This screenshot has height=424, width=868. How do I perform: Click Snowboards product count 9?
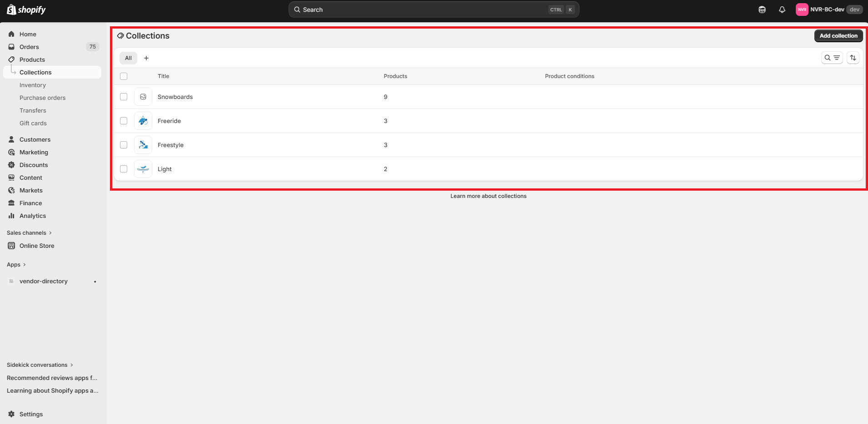tap(385, 97)
